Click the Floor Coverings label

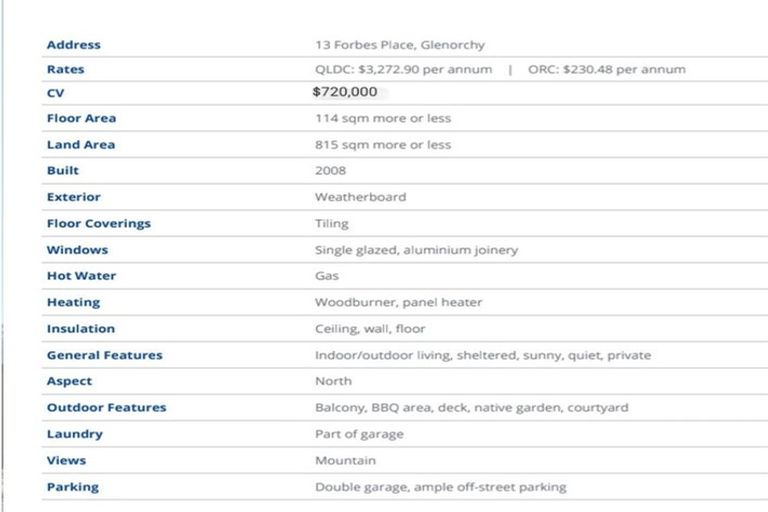(x=98, y=224)
